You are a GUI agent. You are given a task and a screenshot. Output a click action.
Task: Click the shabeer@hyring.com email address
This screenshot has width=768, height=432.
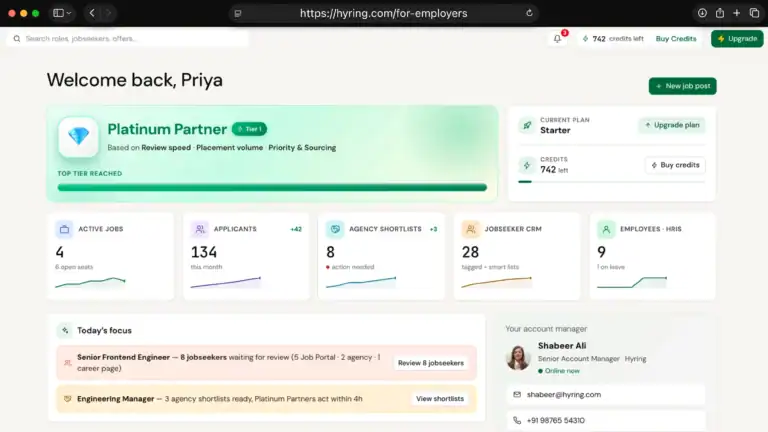(x=564, y=394)
